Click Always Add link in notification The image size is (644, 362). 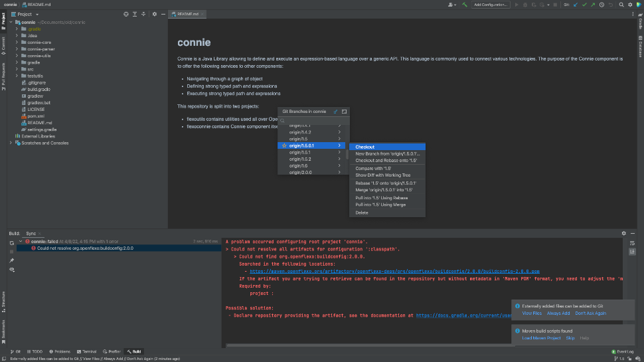click(x=558, y=313)
